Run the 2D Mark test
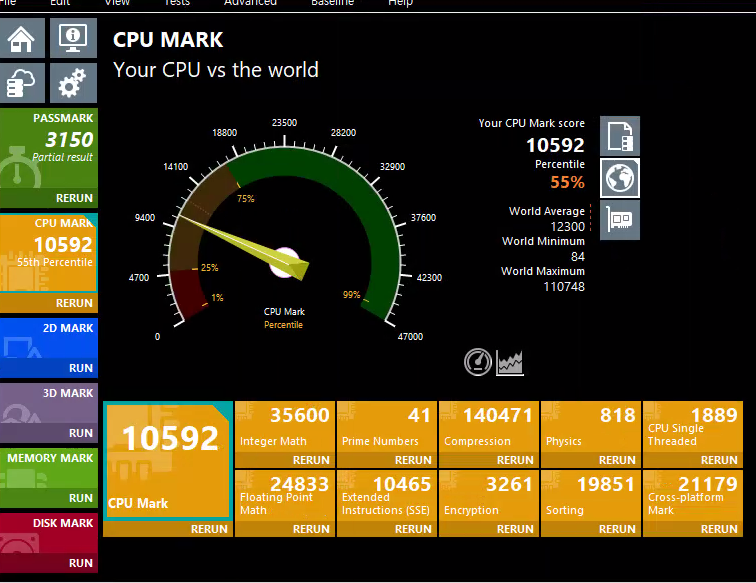 81,368
